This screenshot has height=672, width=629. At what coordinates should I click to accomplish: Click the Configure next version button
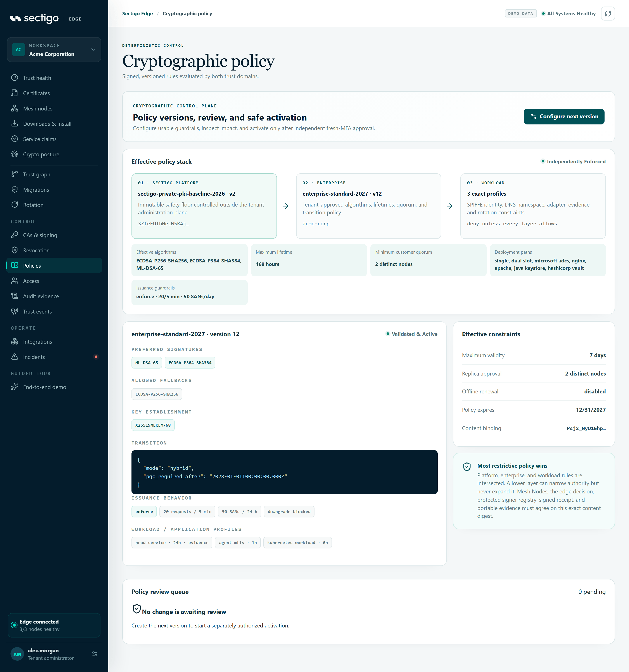pos(564,117)
